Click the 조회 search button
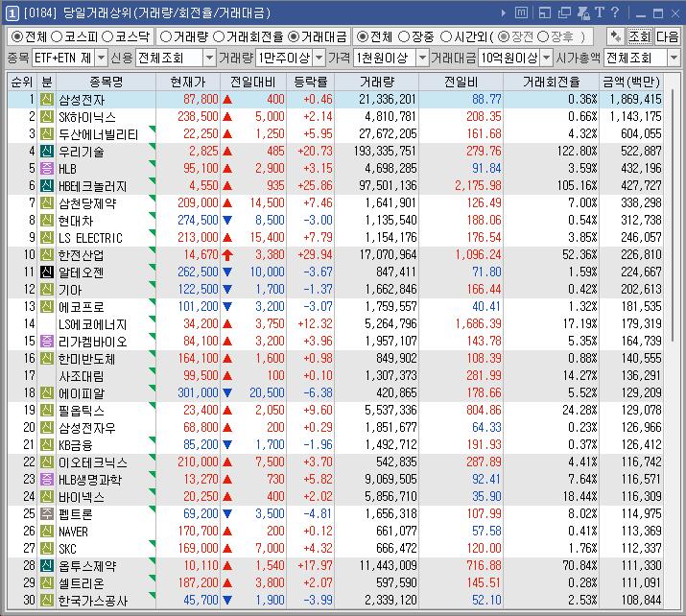The image size is (686, 616). click(x=640, y=36)
